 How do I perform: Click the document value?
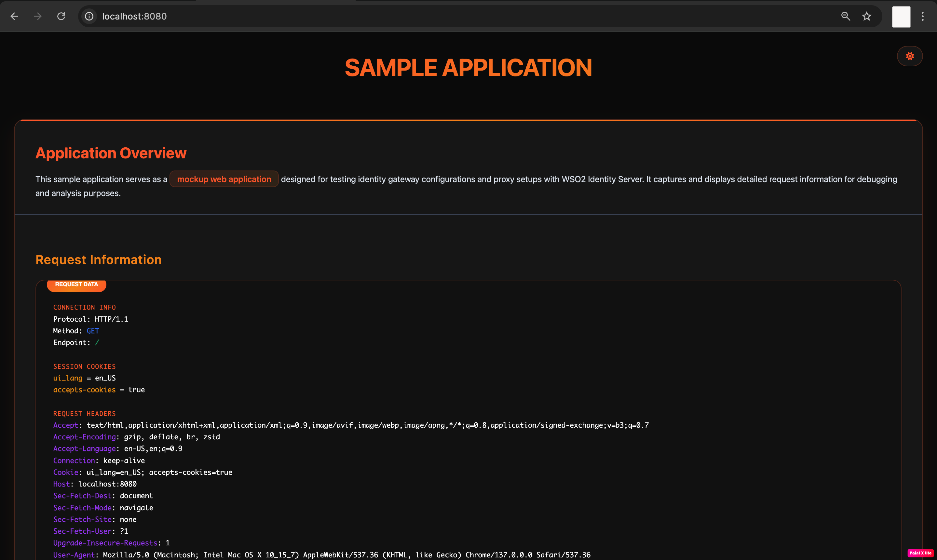click(x=137, y=496)
